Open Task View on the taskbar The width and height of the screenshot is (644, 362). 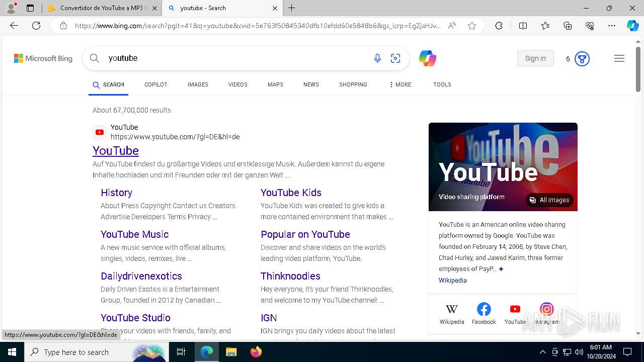pos(181,352)
